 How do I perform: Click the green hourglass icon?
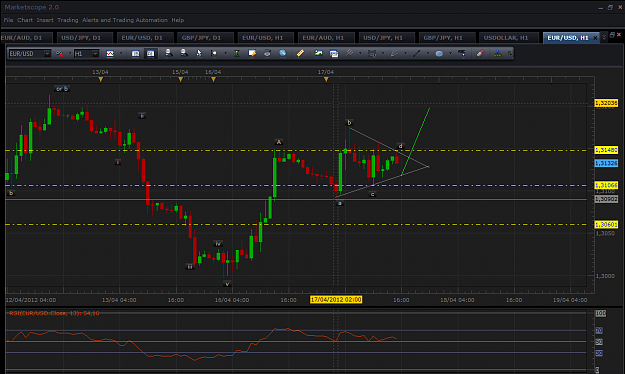click(237, 53)
